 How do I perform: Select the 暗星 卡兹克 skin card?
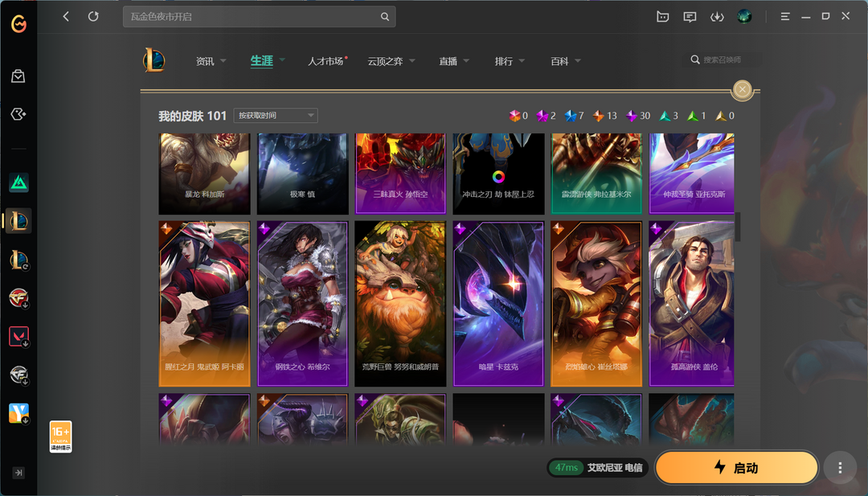(x=498, y=304)
